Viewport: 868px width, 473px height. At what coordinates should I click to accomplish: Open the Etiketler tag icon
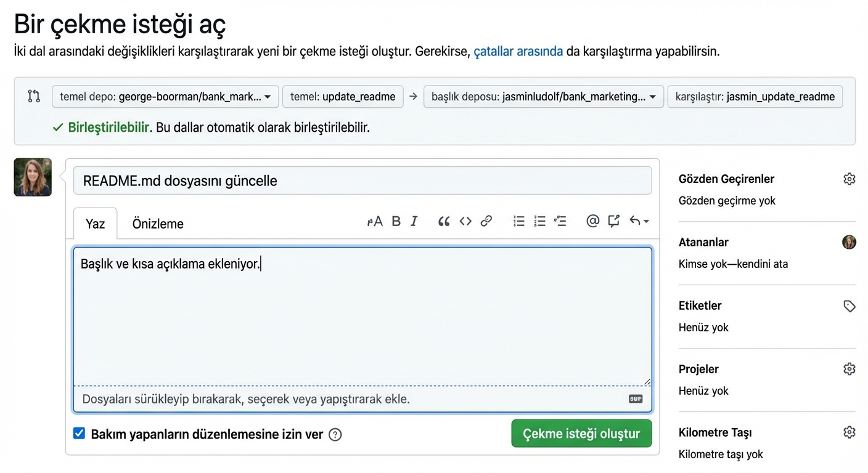click(x=849, y=306)
